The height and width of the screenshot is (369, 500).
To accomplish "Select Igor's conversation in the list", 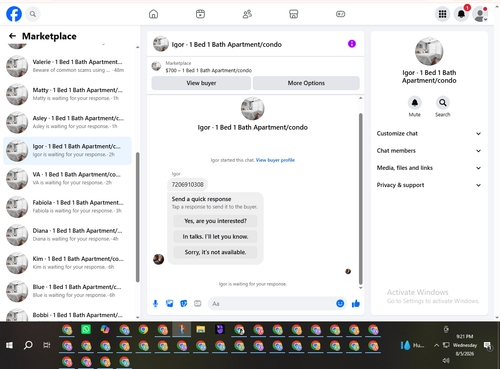I will pos(67,150).
